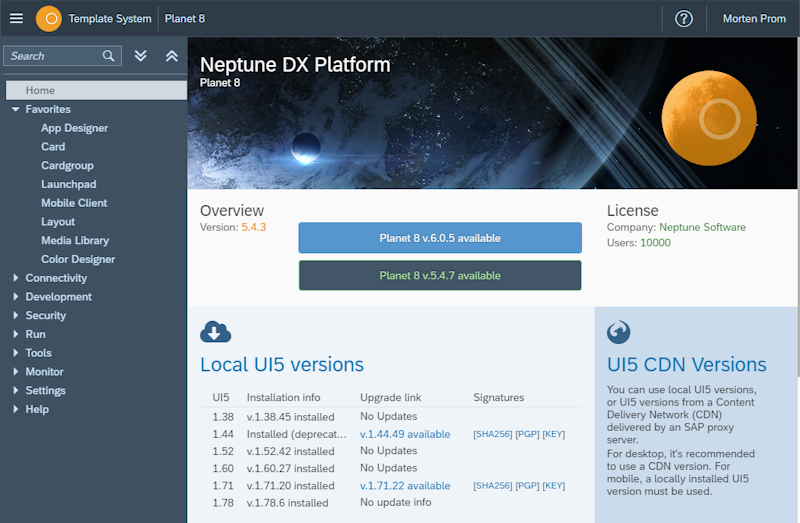The height and width of the screenshot is (523, 800).
Task: Open Morten Prom user menu
Action: click(x=754, y=18)
